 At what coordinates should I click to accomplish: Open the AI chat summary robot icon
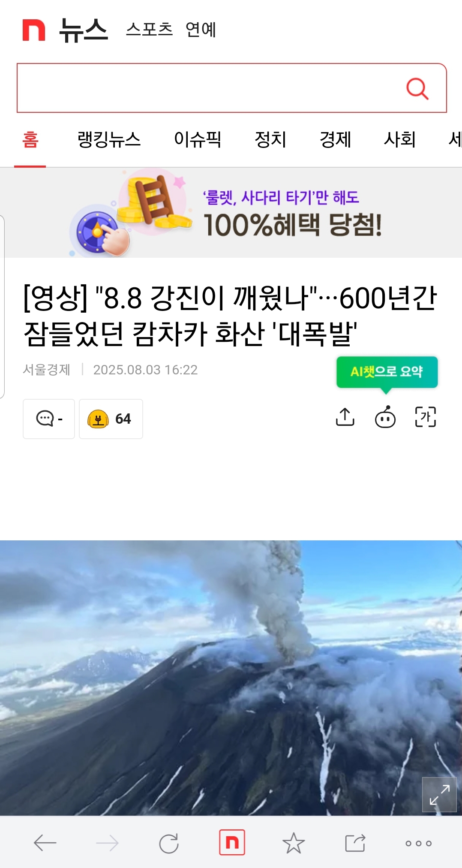click(385, 417)
